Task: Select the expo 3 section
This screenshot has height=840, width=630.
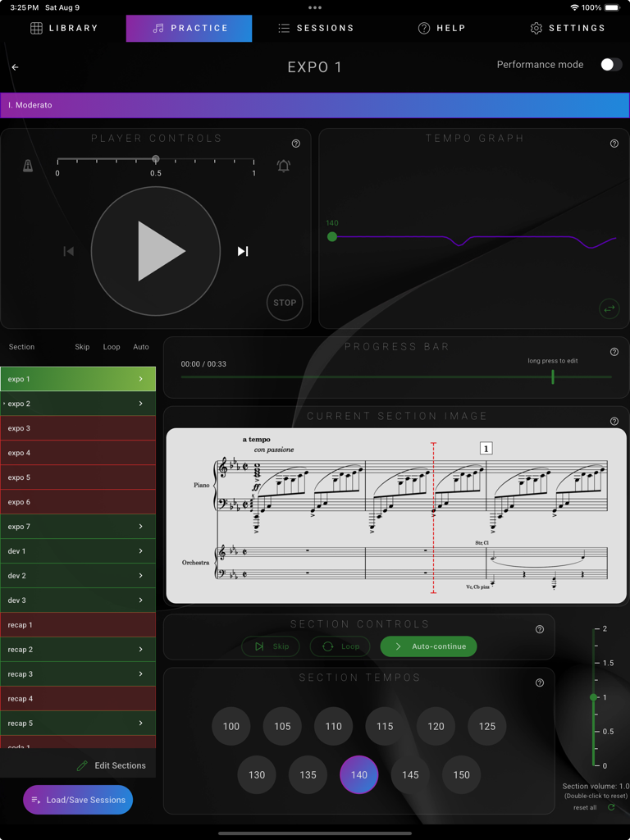Action: 78,428
